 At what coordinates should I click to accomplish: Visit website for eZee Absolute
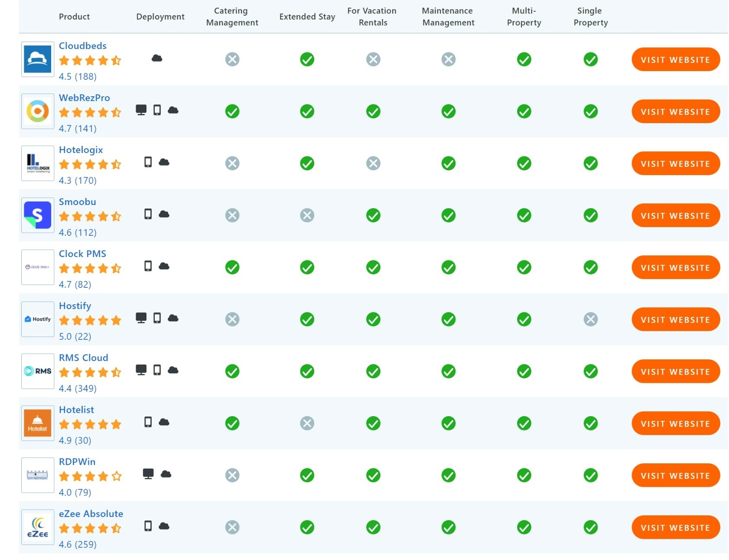pyautogui.click(x=675, y=527)
